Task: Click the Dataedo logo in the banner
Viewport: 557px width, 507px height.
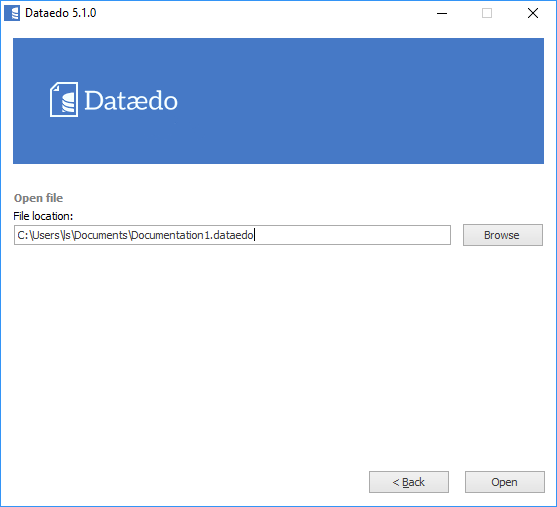Action: (x=114, y=100)
